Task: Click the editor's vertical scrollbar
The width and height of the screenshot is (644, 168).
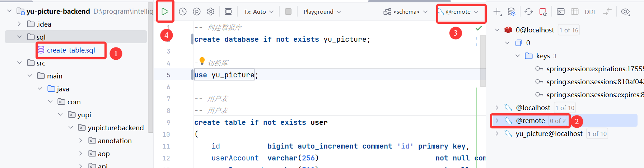Action: 483,61
